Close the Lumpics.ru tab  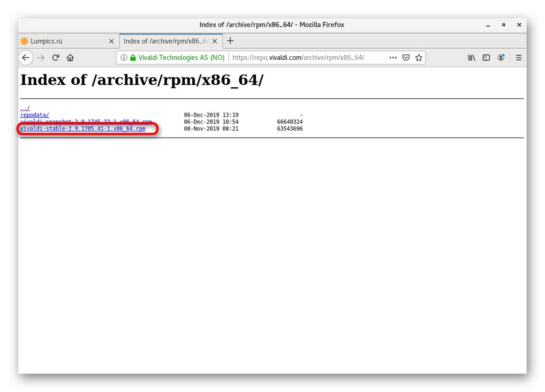(111, 41)
